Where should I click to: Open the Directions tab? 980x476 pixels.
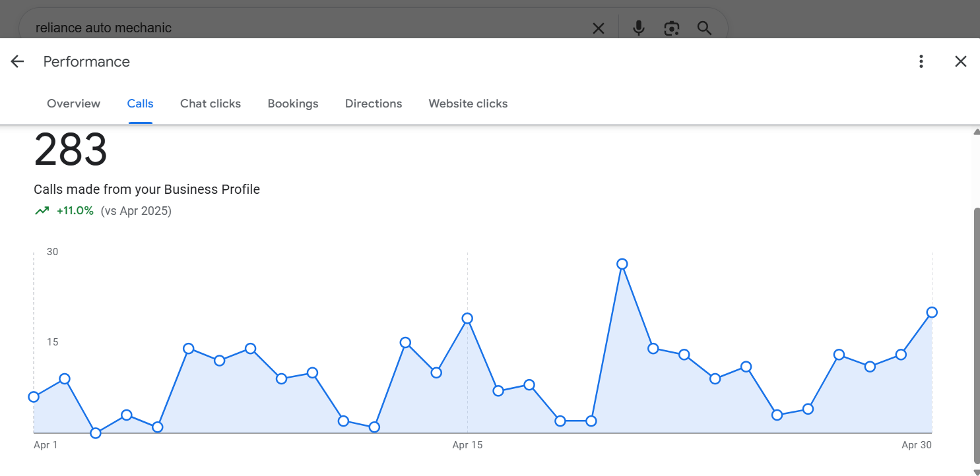[374, 104]
